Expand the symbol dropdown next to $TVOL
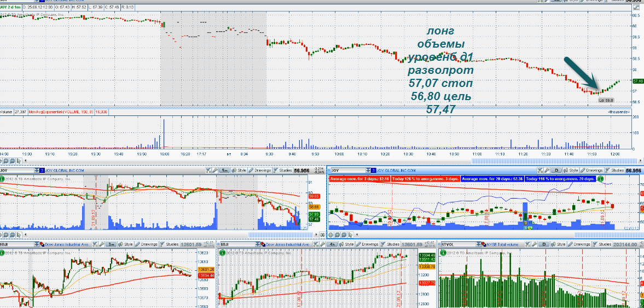This screenshot has width=644, height=308. (479, 244)
